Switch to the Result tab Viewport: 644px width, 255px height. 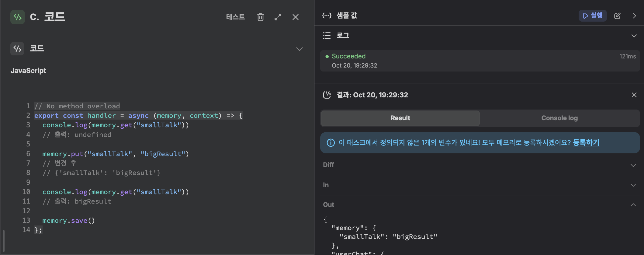400,118
